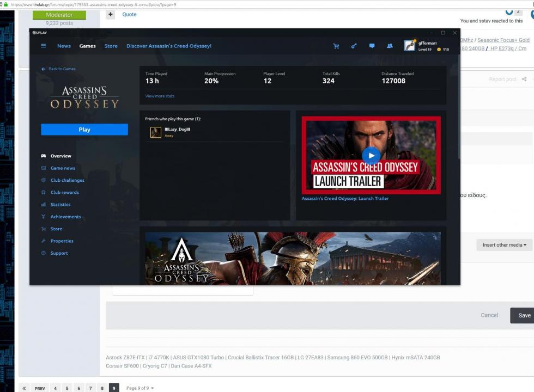Click the Quote link in forum post
This screenshot has height=392, width=534.
(130, 14)
